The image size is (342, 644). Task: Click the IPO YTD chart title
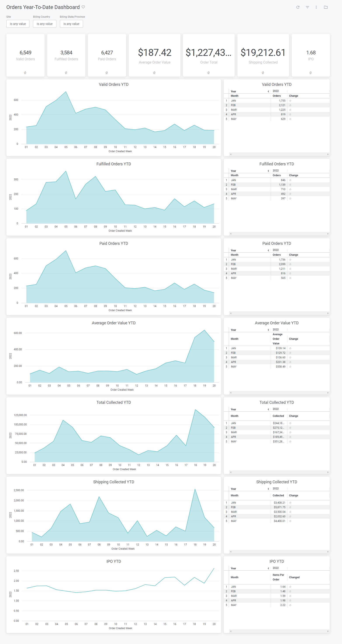tap(114, 561)
